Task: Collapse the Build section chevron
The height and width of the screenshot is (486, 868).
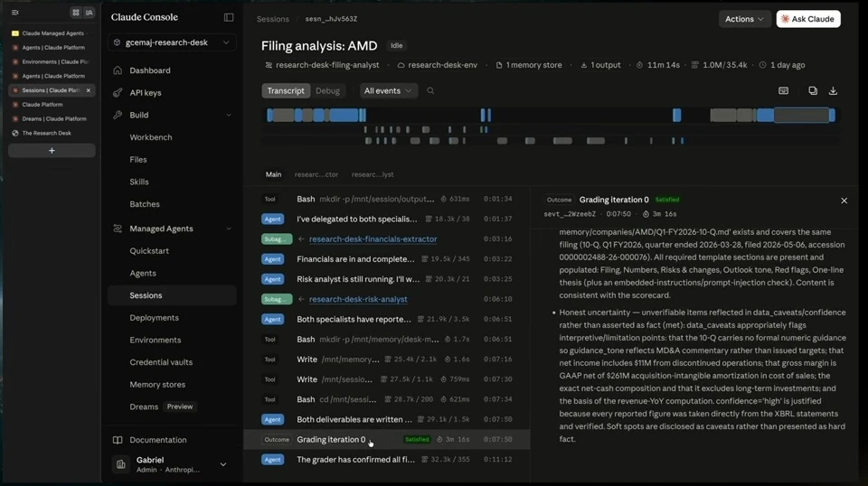Action: tap(229, 115)
